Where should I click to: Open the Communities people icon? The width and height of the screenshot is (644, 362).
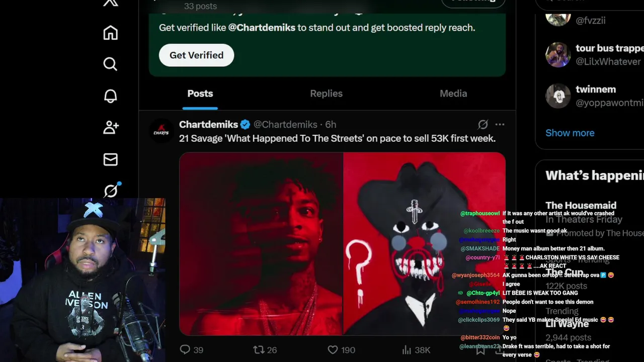pyautogui.click(x=111, y=128)
